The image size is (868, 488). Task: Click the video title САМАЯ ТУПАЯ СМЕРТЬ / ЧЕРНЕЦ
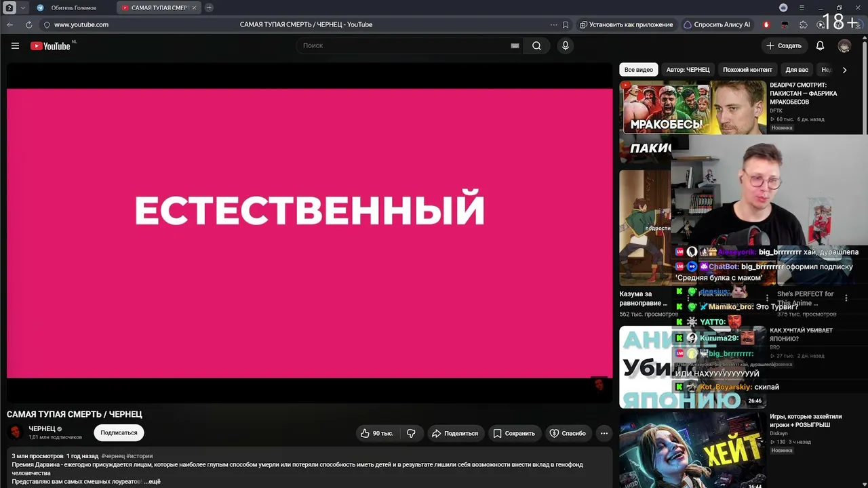75,414
